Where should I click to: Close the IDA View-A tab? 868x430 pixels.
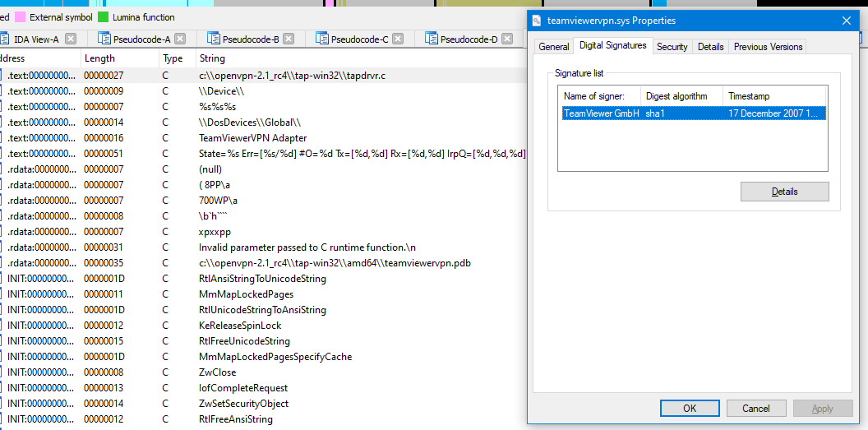tap(71, 39)
